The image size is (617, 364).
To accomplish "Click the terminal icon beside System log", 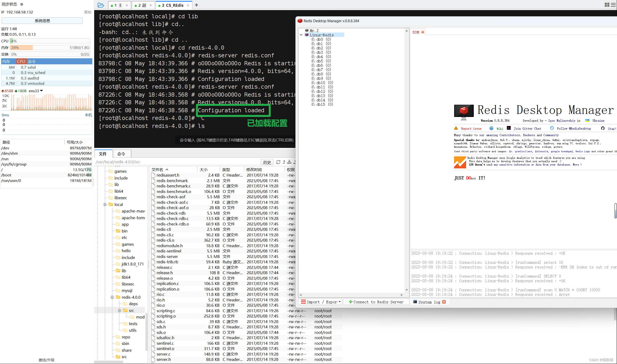I will pyautogui.click(x=415, y=302).
